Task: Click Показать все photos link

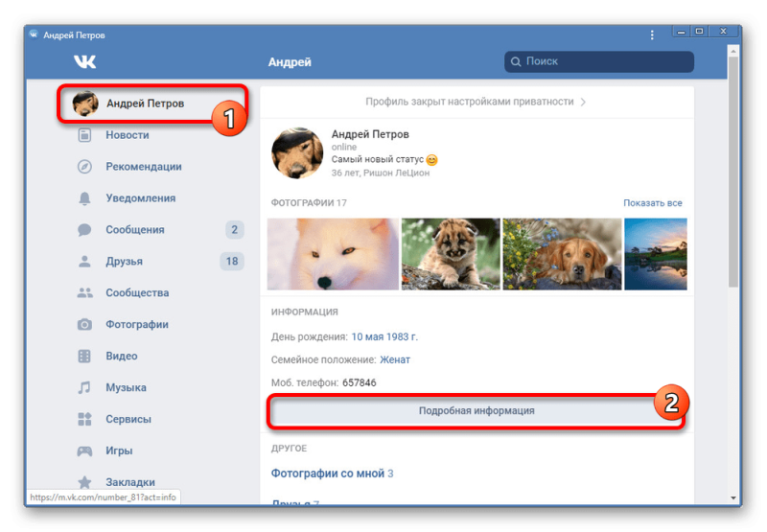Action: [x=652, y=203]
